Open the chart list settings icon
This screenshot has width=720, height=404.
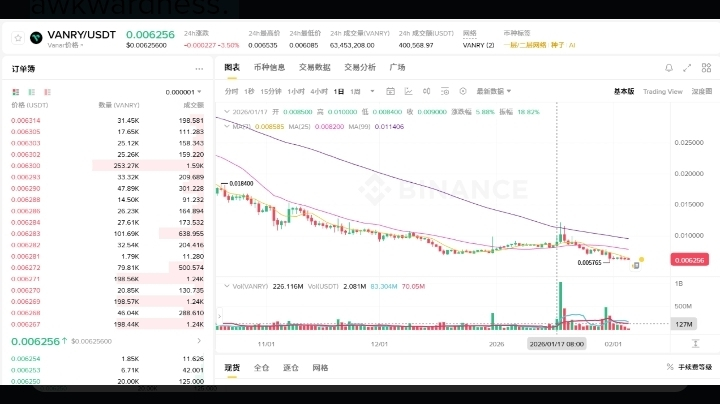tap(444, 91)
